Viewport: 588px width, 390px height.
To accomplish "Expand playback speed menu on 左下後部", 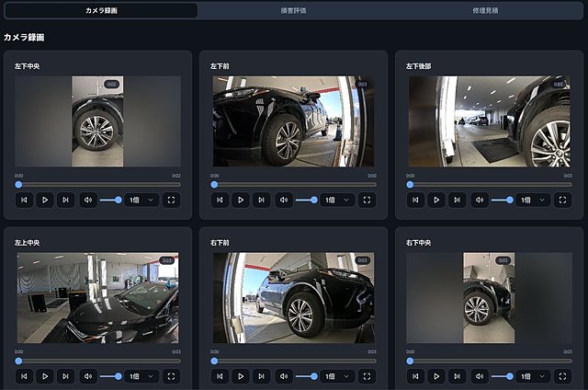I will coord(533,201).
